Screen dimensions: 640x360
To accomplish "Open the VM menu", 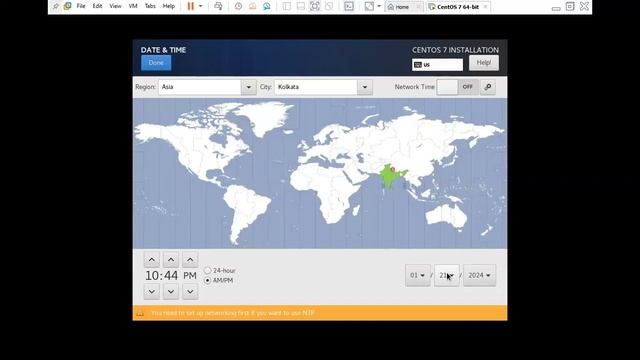I will tap(133, 6).
